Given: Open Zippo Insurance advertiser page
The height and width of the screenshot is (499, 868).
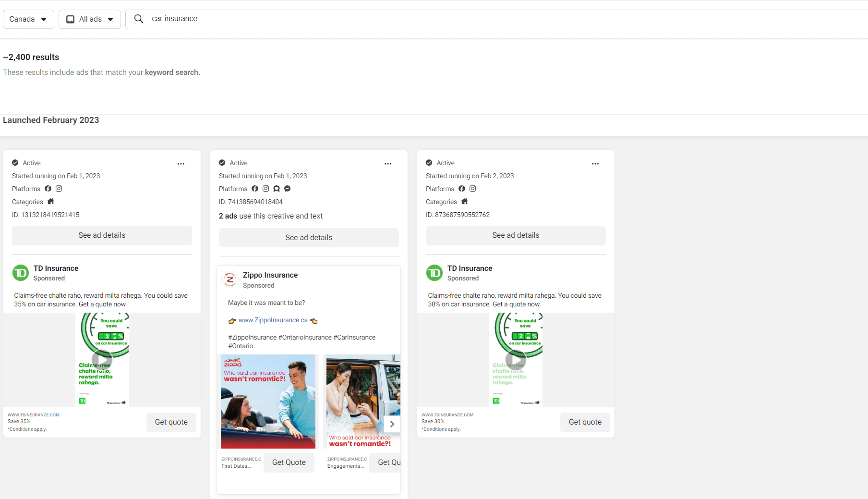Looking at the screenshot, I should click(270, 275).
